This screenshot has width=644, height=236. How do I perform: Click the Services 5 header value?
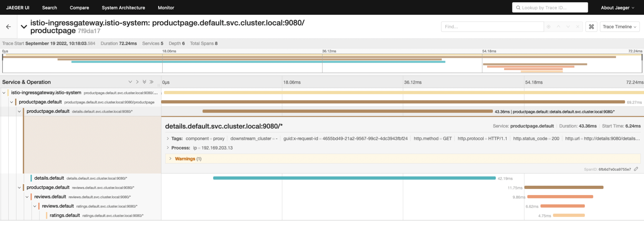tap(162, 43)
